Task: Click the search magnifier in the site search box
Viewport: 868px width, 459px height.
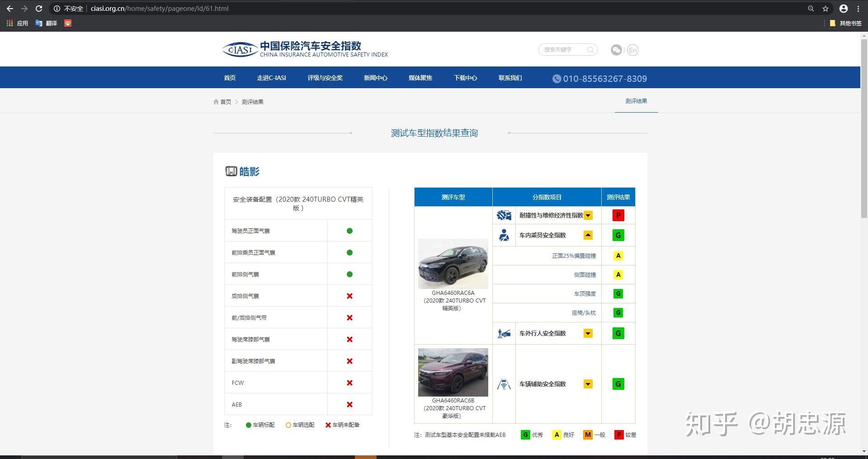Action: tap(590, 50)
